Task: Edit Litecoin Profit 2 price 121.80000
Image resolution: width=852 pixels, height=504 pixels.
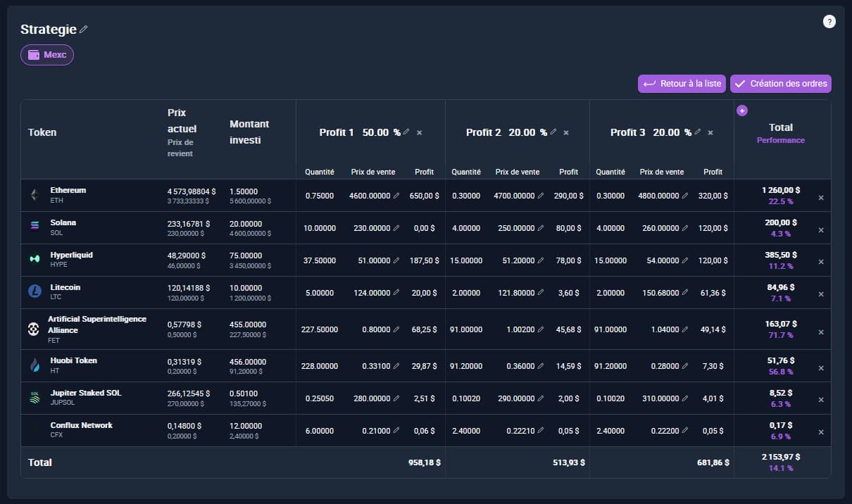Action: pyautogui.click(x=540, y=293)
